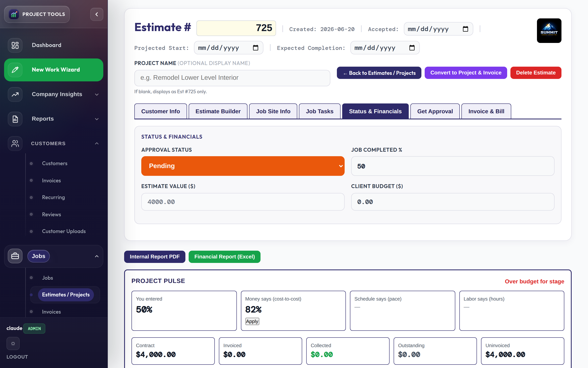This screenshot has height=368, width=588.
Task: Click the Company Insights trend icon
Action: pyautogui.click(x=15, y=94)
